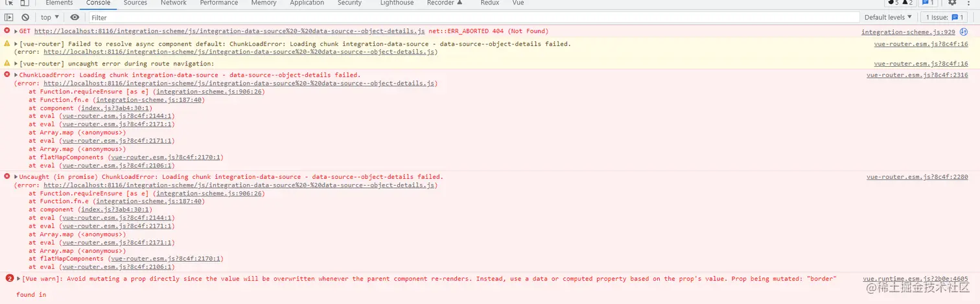Screen dimensions: 980x304
Task: Click the error icon on Uncaught (in promise) row
Action: click(x=7, y=176)
